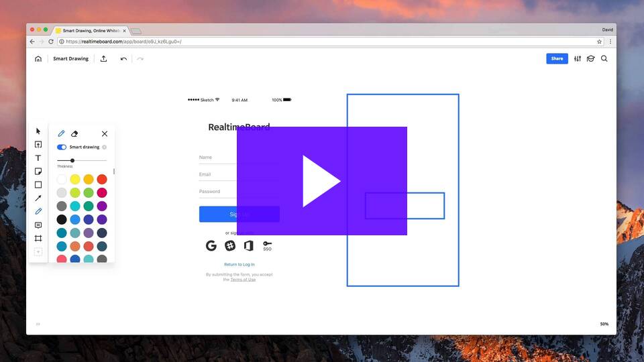Click the Office sign-in icon
This screenshot has height=362, width=644.
[x=248, y=245]
